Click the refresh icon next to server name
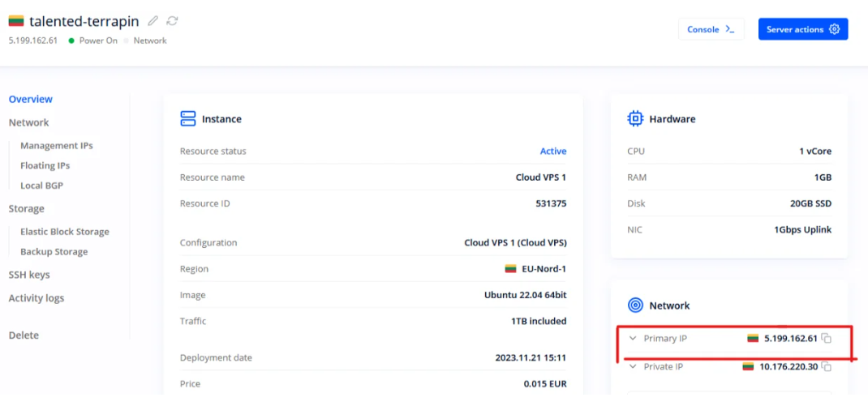Viewport: 868px width, 406px height. 172,21
